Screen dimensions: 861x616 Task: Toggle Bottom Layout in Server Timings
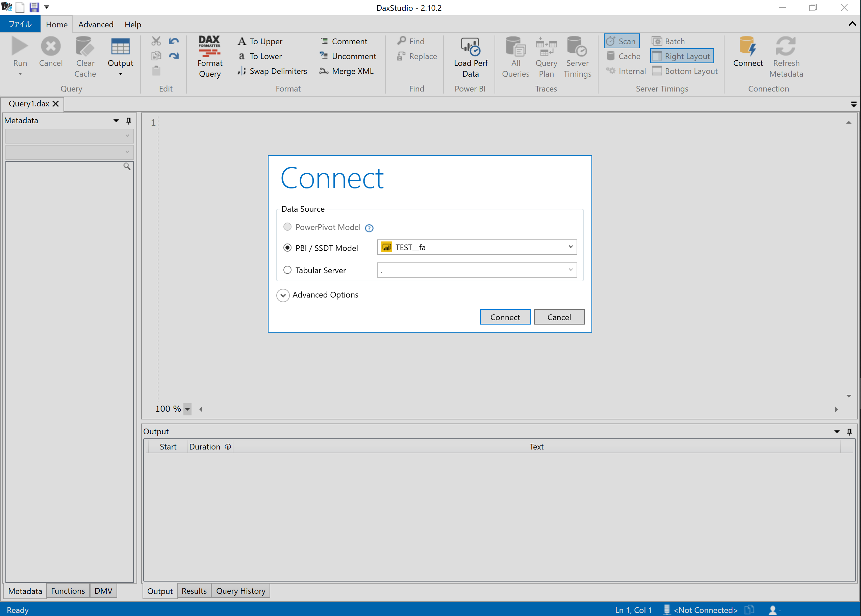(685, 71)
